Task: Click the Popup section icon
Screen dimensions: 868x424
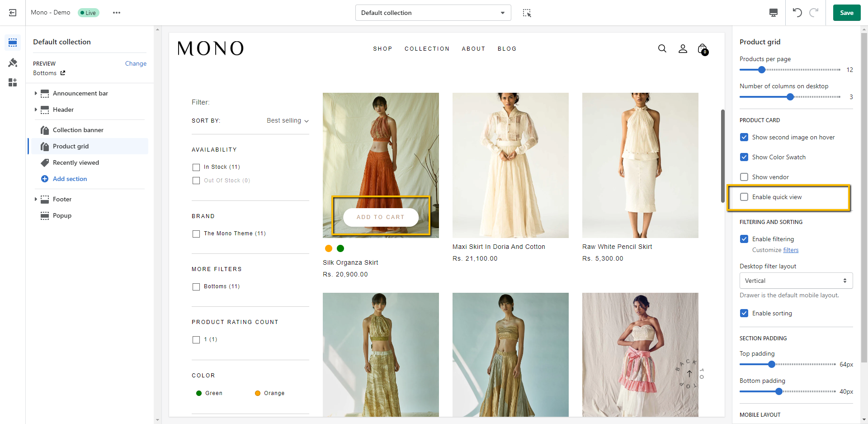Action: pyautogui.click(x=45, y=215)
